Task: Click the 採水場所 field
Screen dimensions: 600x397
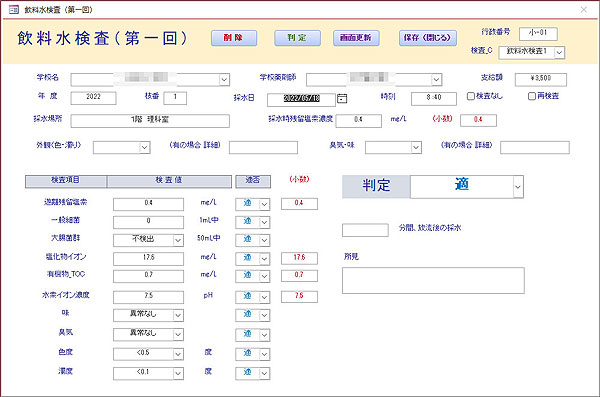Action: pos(150,121)
